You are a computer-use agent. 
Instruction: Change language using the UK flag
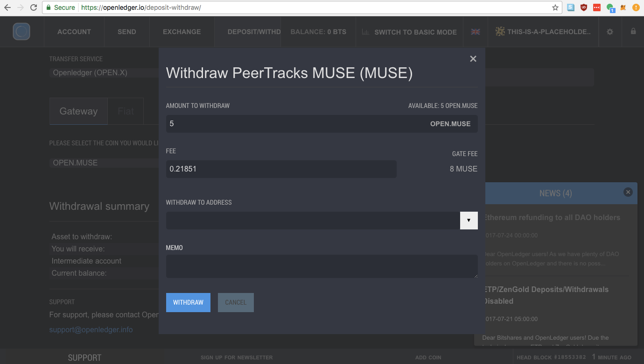[476, 32]
